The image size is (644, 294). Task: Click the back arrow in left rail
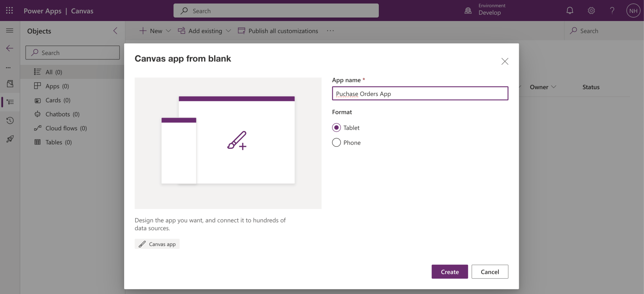(10, 48)
